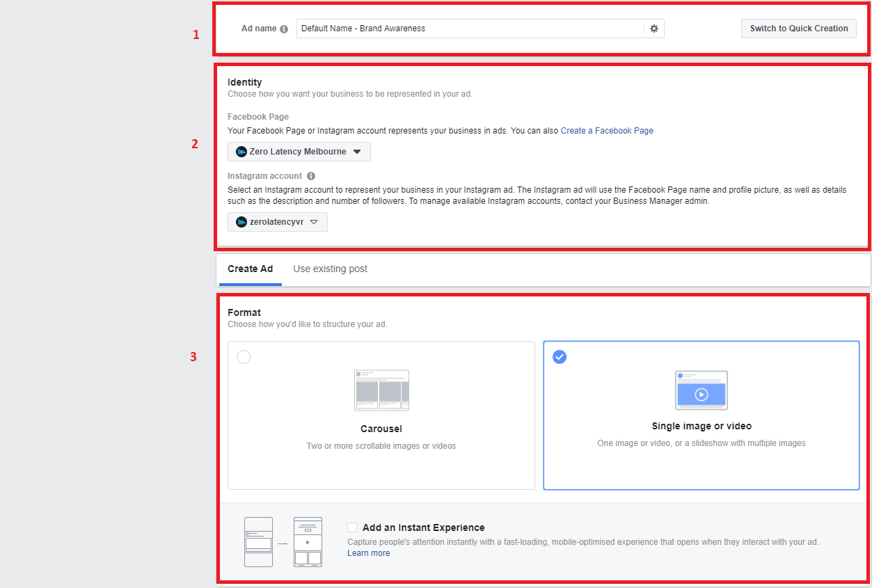
Task: Click the Carousel format illustration icon
Action: pyautogui.click(x=381, y=390)
